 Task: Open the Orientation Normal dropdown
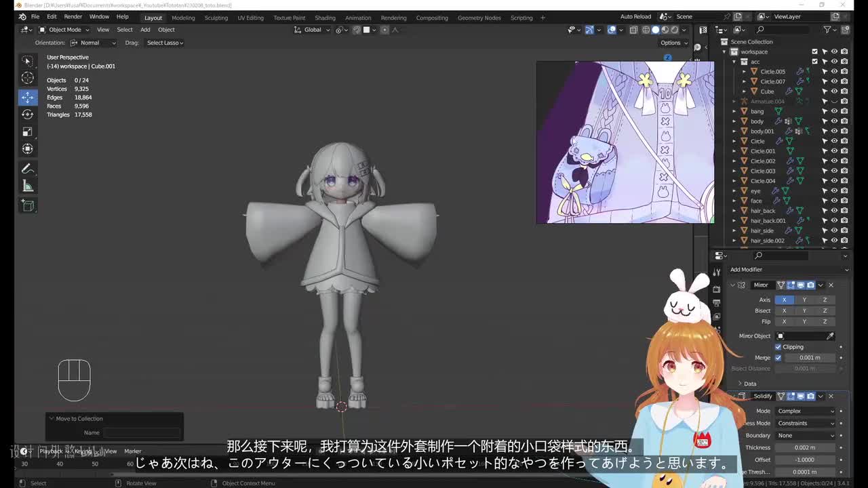[x=93, y=43]
